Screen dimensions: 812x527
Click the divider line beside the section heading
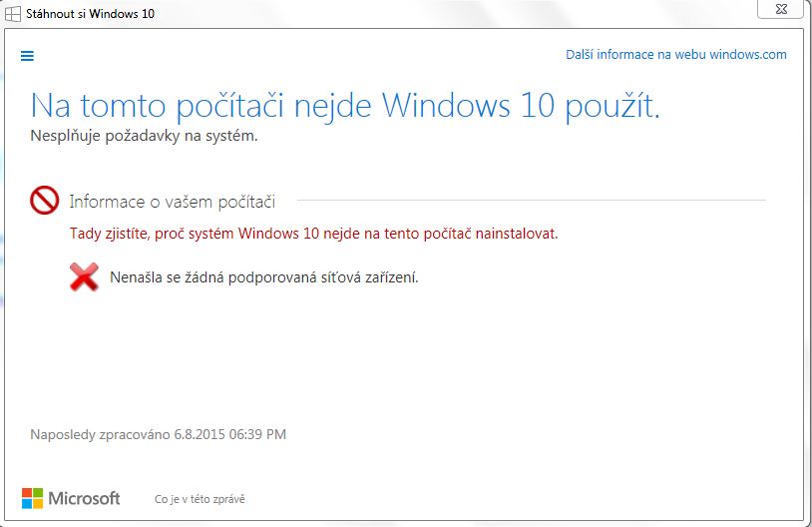529,201
